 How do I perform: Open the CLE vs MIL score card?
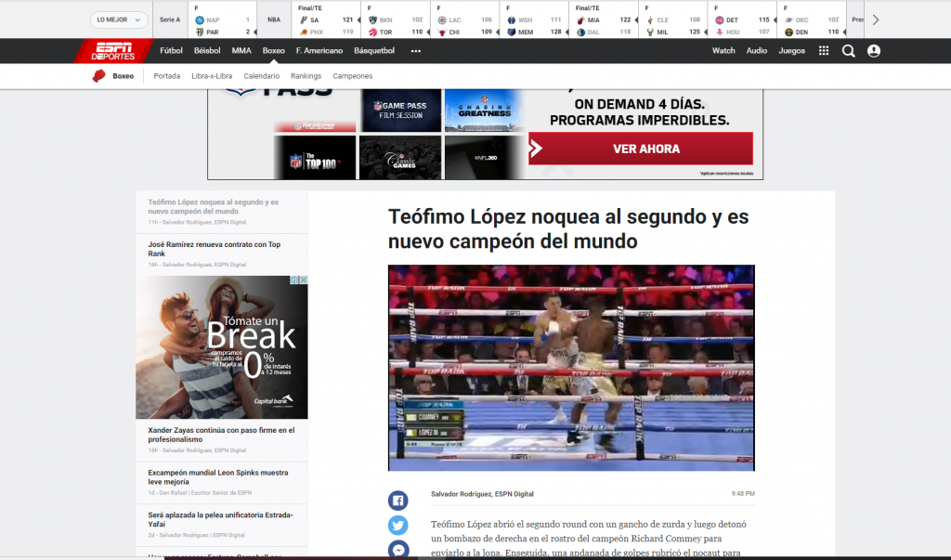[672, 20]
